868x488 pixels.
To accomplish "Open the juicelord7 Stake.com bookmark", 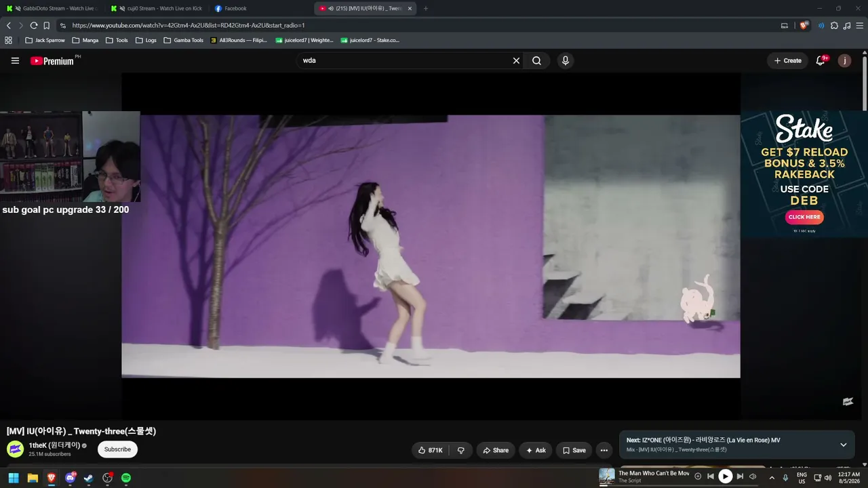I will pos(370,40).
